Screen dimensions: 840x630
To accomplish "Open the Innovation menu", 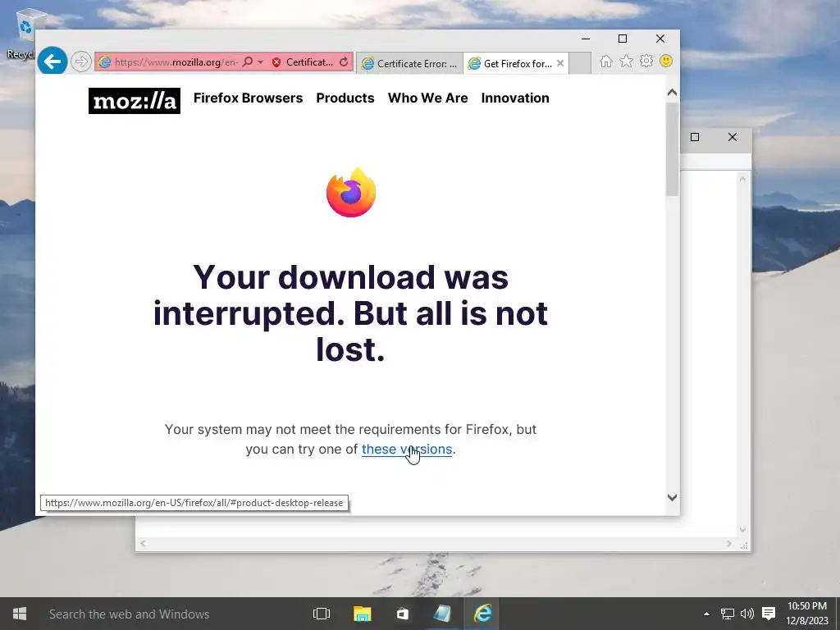I will [515, 98].
